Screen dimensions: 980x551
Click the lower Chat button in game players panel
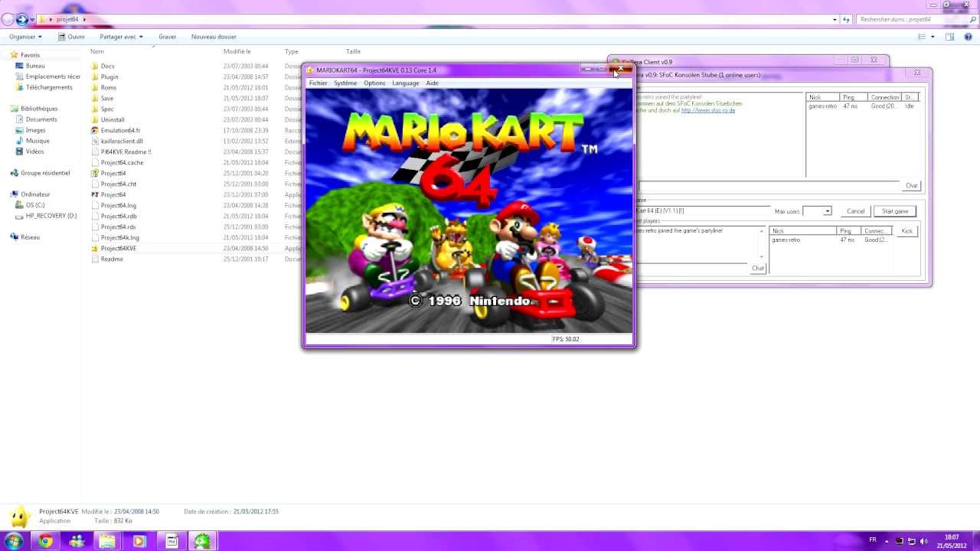tap(758, 268)
